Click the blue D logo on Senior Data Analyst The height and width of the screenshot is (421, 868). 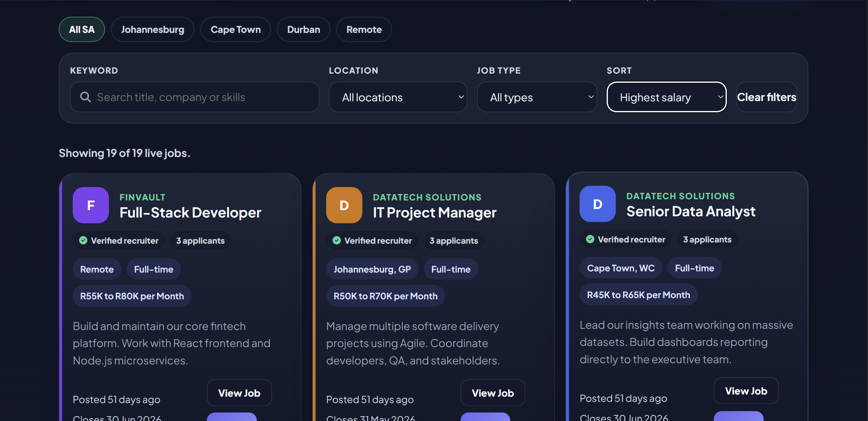pos(598,204)
